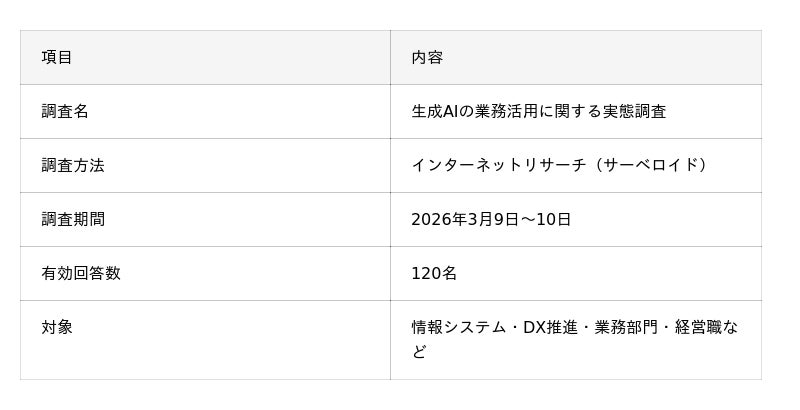
Task: Select the 調査名 row label
Action: tap(65, 112)
